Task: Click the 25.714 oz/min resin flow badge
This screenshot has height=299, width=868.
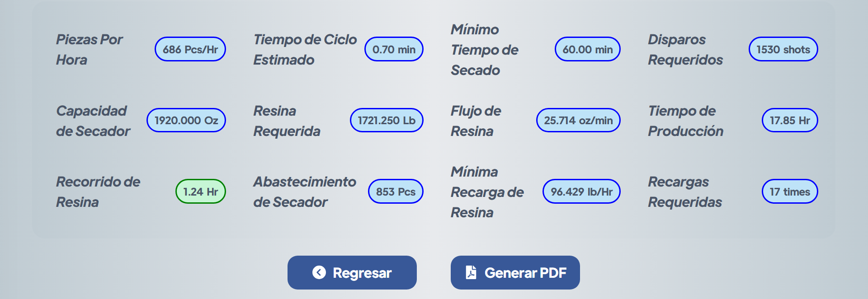Action: pyautogui.click(x=578, y=120)
